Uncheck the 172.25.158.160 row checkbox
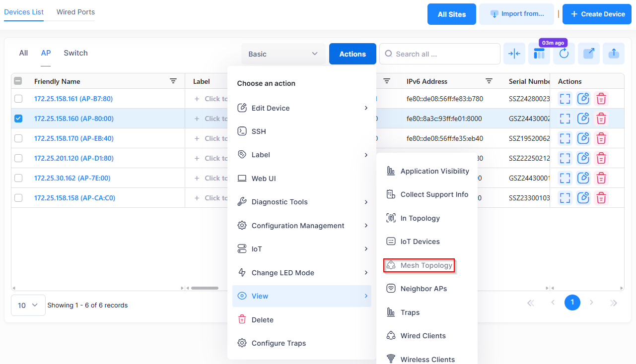Viewport: 636px width, 364px height. [18, 119]
